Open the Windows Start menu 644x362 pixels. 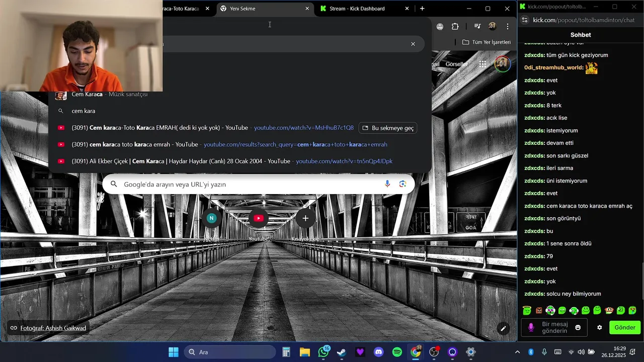point(173,352)
